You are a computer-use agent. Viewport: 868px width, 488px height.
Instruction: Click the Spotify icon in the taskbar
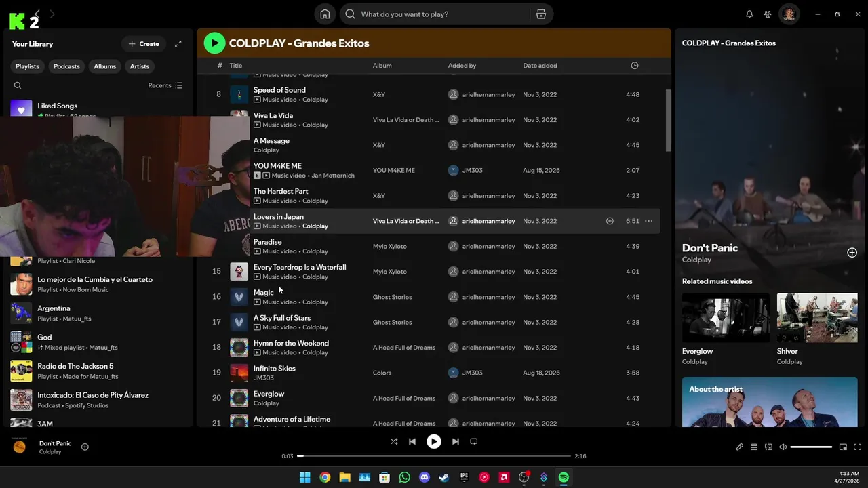[564, 477]
